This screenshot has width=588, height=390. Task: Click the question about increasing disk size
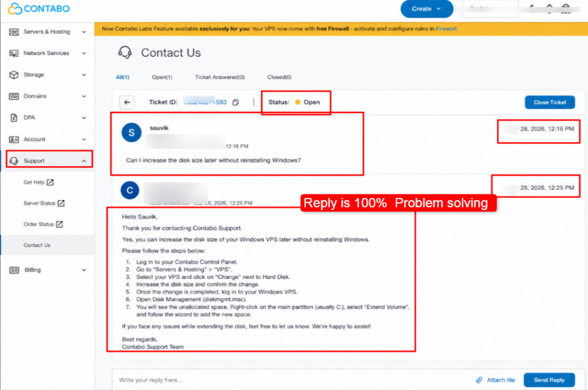click(x=214, y=161)
